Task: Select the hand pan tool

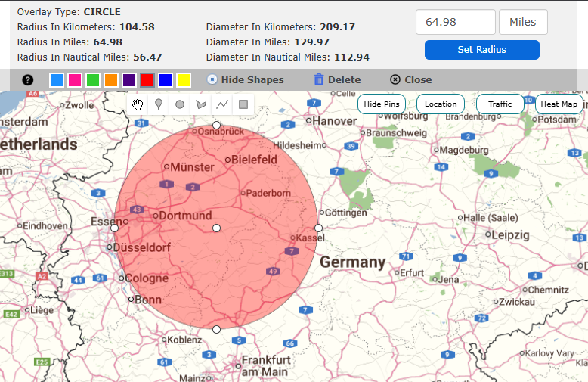Action: pos(138,104)
